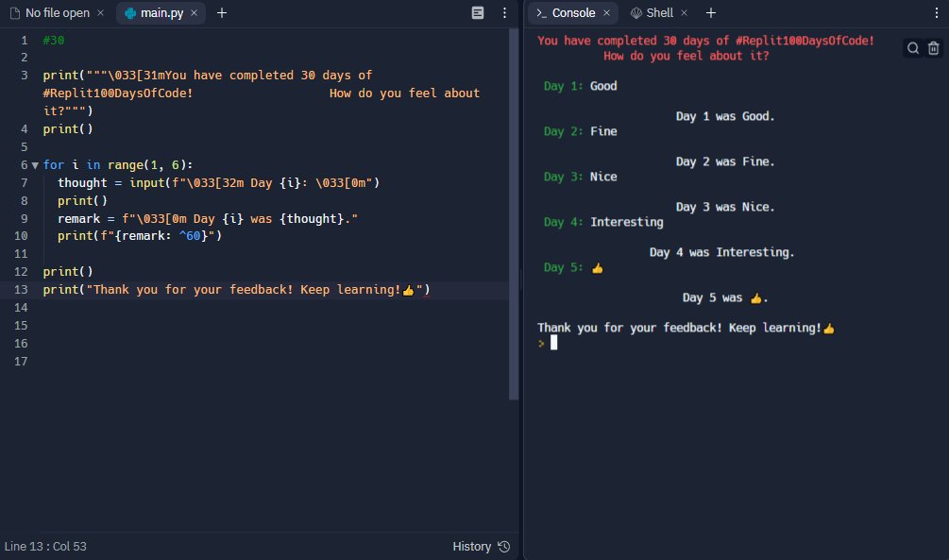Viewport: 949px width, 560px height.
Task: Search the console output with magnifier icon
Action: 913,48
